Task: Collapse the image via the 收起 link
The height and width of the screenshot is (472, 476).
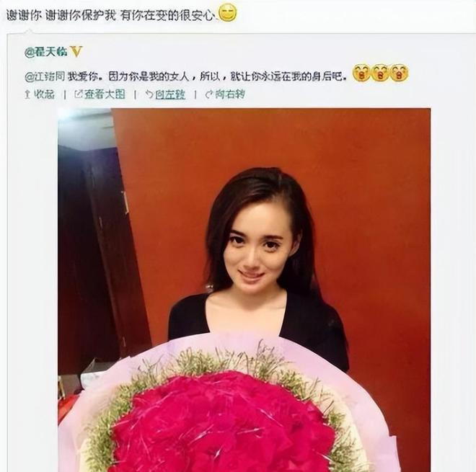Action: pos(44,94)
